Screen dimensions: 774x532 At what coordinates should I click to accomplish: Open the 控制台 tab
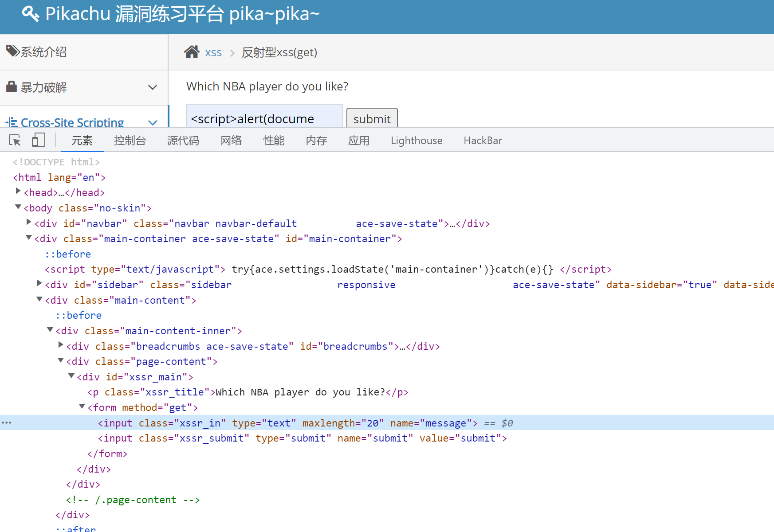pos(130,141)
